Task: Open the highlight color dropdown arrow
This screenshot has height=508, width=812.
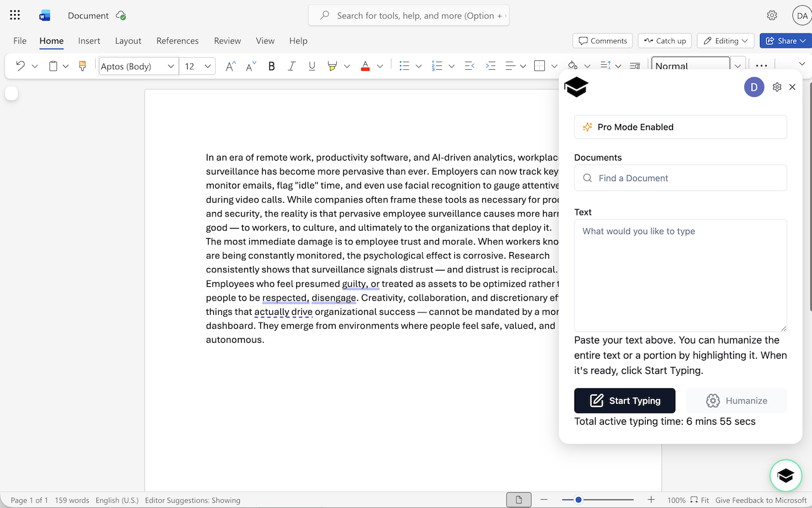Action: (x=347, y=66)
